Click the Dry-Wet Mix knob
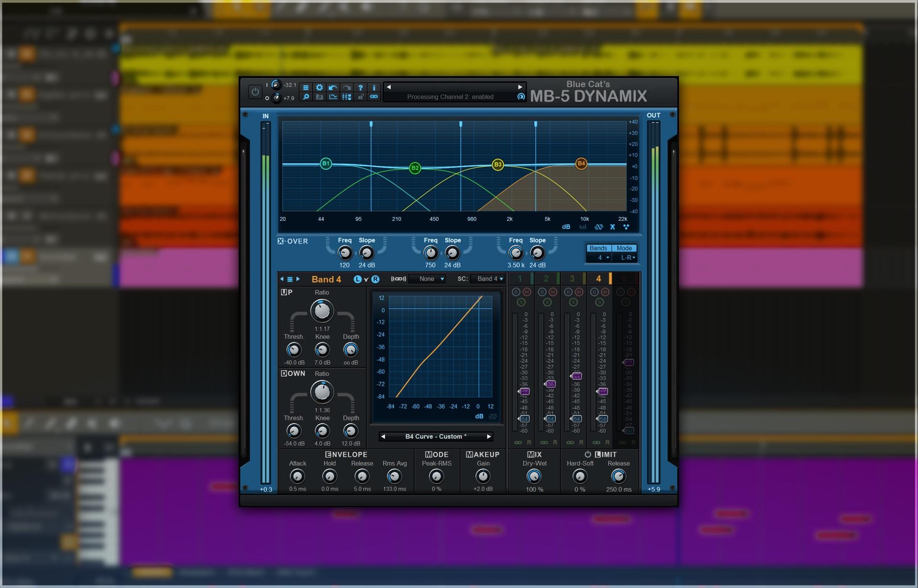 (x=534, y=477)
